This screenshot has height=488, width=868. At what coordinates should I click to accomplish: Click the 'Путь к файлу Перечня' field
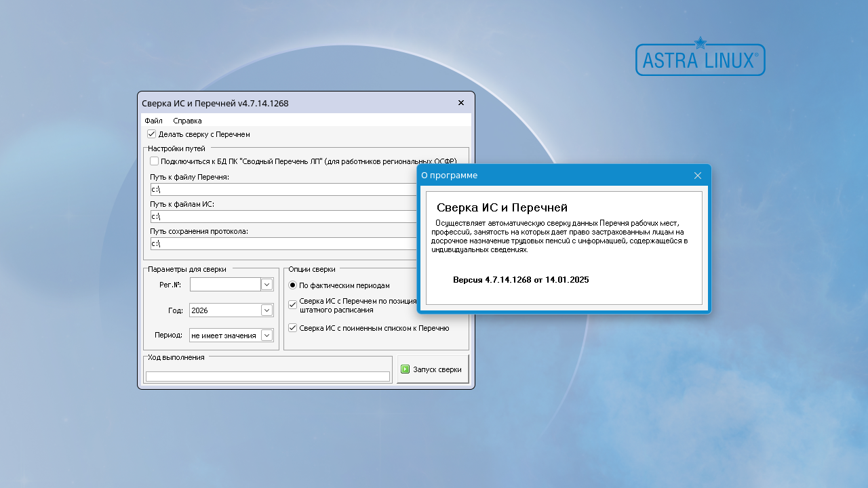tap(283, 190)
